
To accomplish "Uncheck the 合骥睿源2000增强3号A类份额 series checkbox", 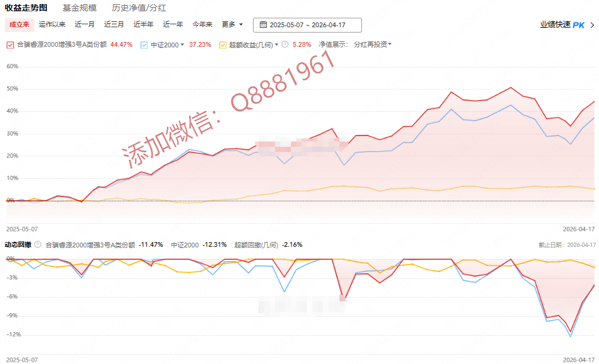I will click(x=9, y=44).
